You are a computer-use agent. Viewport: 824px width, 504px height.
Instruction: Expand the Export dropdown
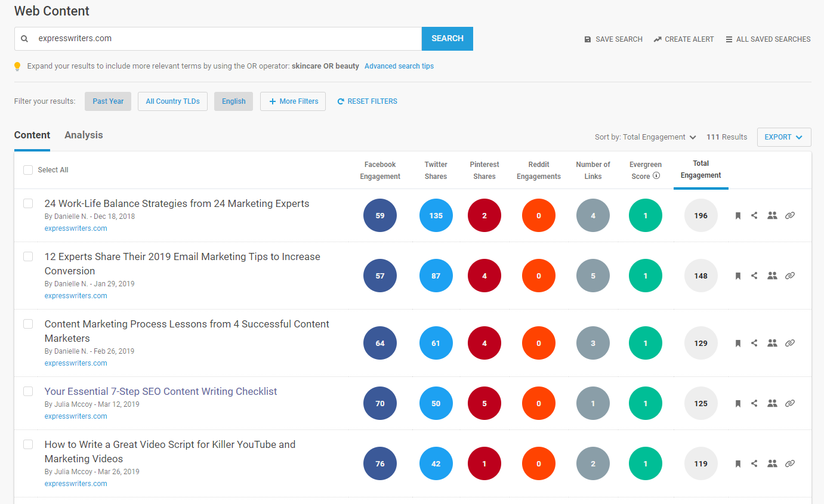(x=783, y=137)
